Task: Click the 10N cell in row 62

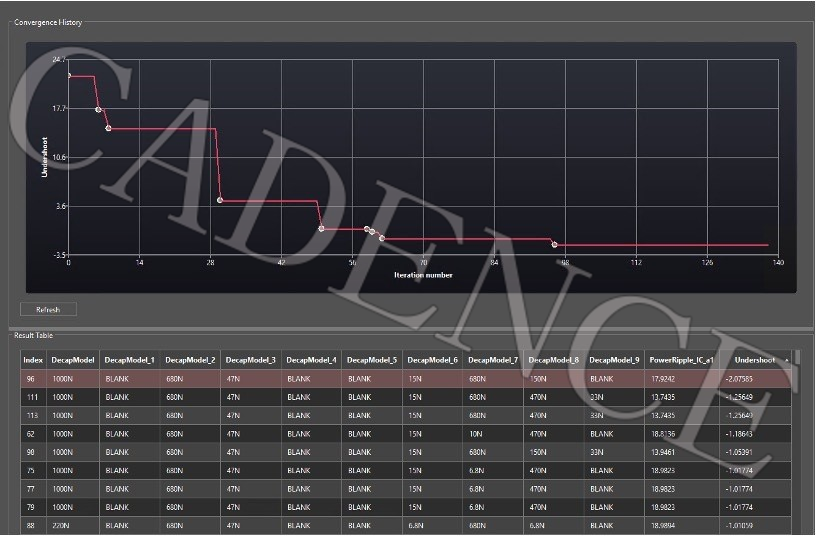Action: [476, 433]
